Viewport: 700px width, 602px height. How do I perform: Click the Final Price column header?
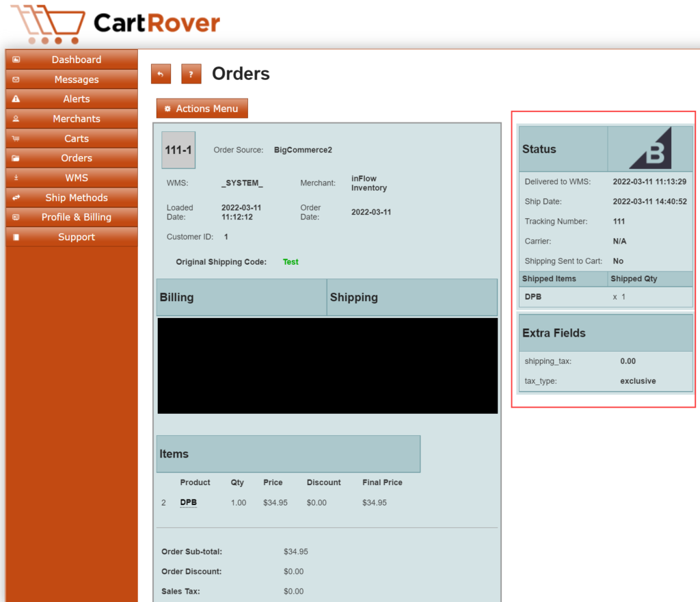[x=383, y=483]
